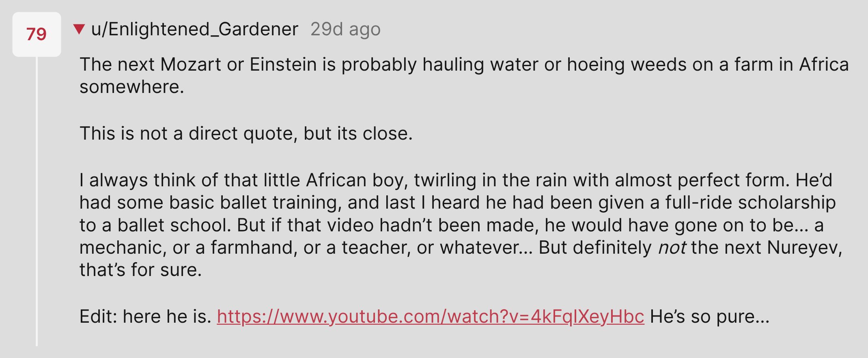The width and height of the screenshot is (868, 358).
Task: Click the phrase "that's for sure."
Action: 140,270
